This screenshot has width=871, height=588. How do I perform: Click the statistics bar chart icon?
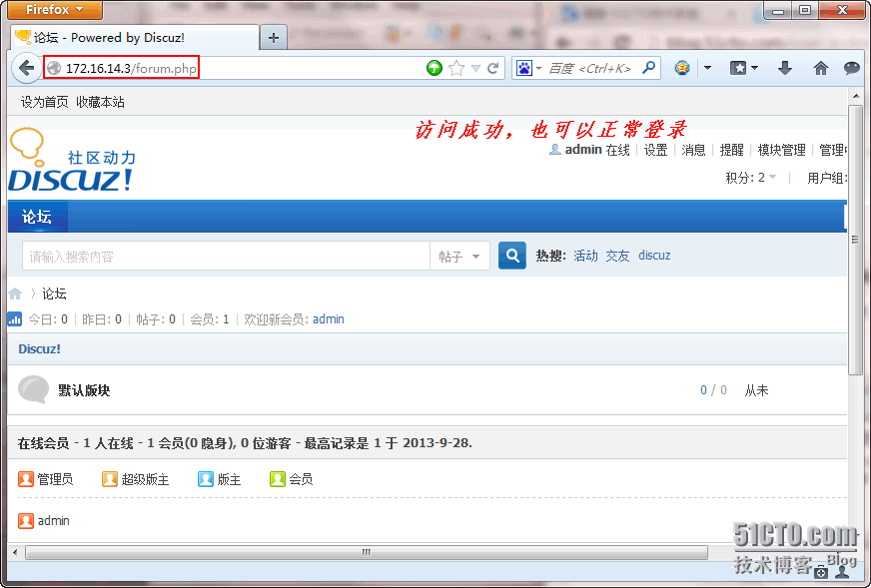point(14,318)
